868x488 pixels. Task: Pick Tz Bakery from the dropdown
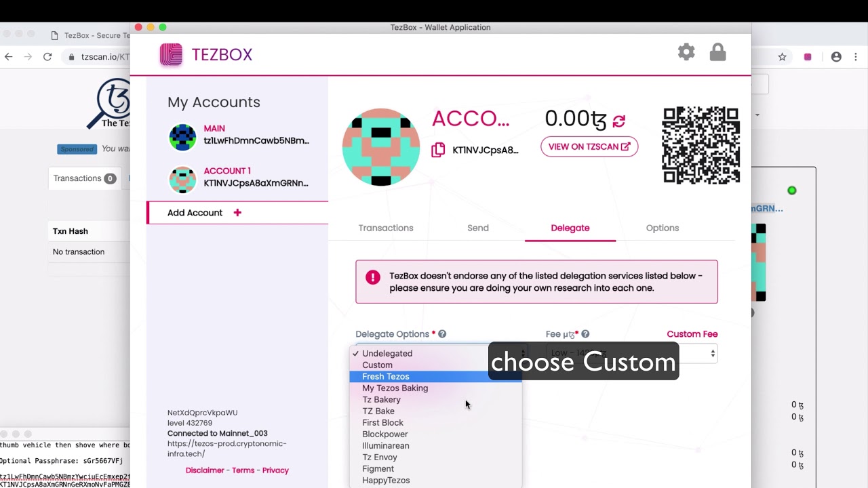click(x=436, y=399)
